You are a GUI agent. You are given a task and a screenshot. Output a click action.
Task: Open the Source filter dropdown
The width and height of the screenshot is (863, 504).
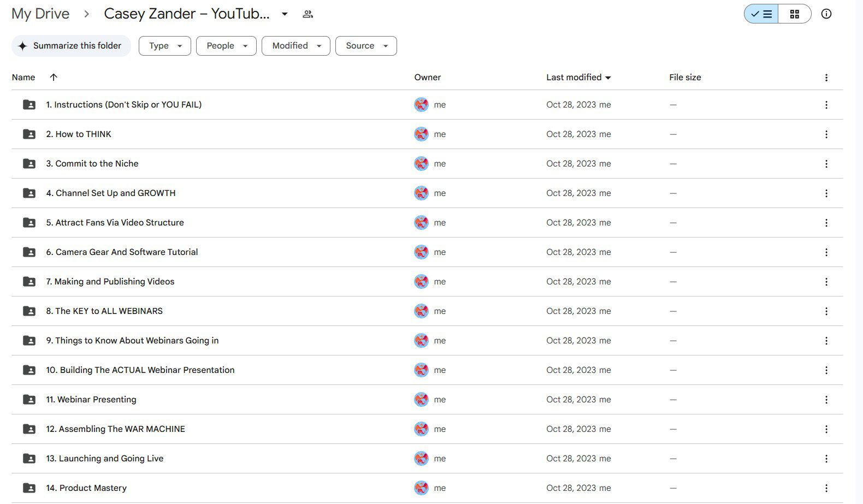coord(366,46)
